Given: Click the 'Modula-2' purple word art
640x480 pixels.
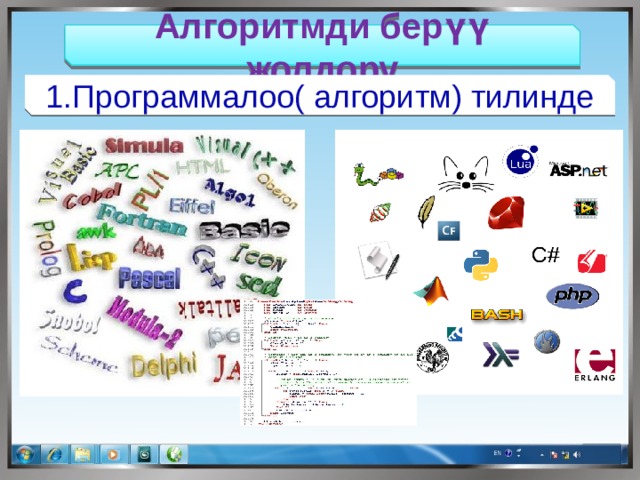Looking at the screenshot, I should tap(144, 322).
